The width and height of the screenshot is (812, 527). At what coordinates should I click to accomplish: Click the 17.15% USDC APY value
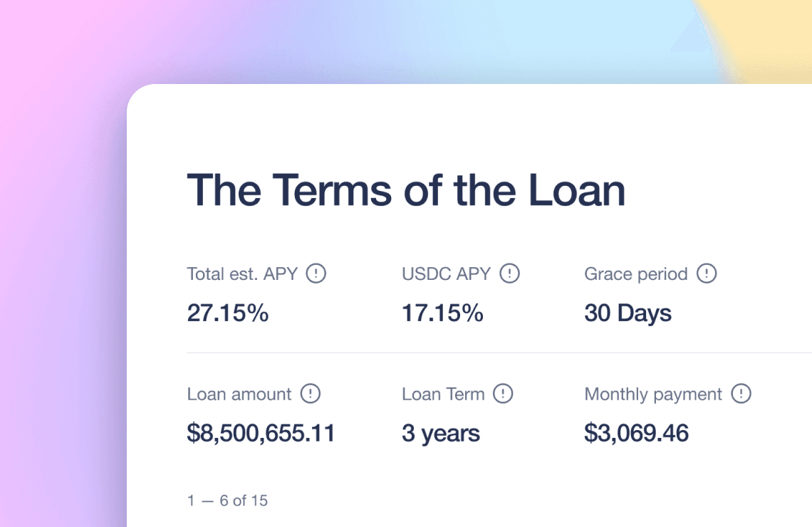tap(443, 313)
